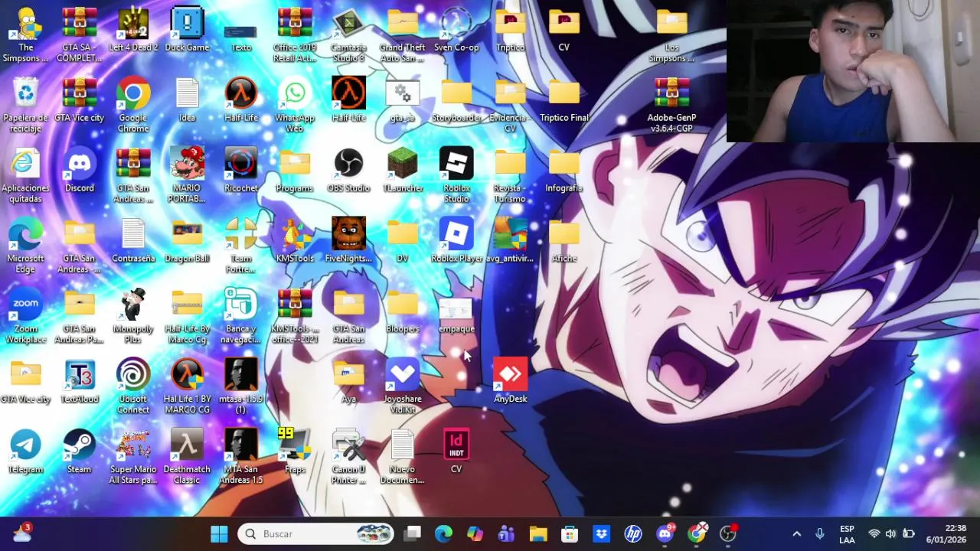Open the HP app in taskbar
The image size is (980, 551).
pyautogui.click(x=633, y=533)
